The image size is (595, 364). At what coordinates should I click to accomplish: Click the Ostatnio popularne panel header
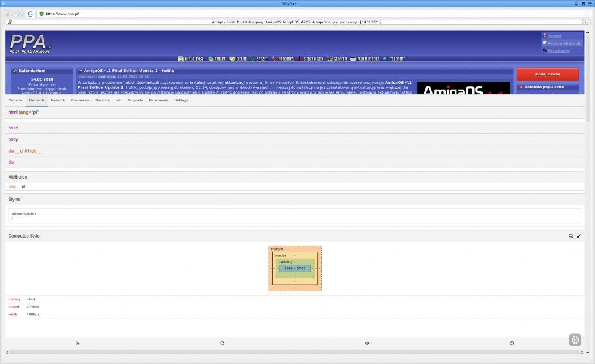[x=547, y=87]
